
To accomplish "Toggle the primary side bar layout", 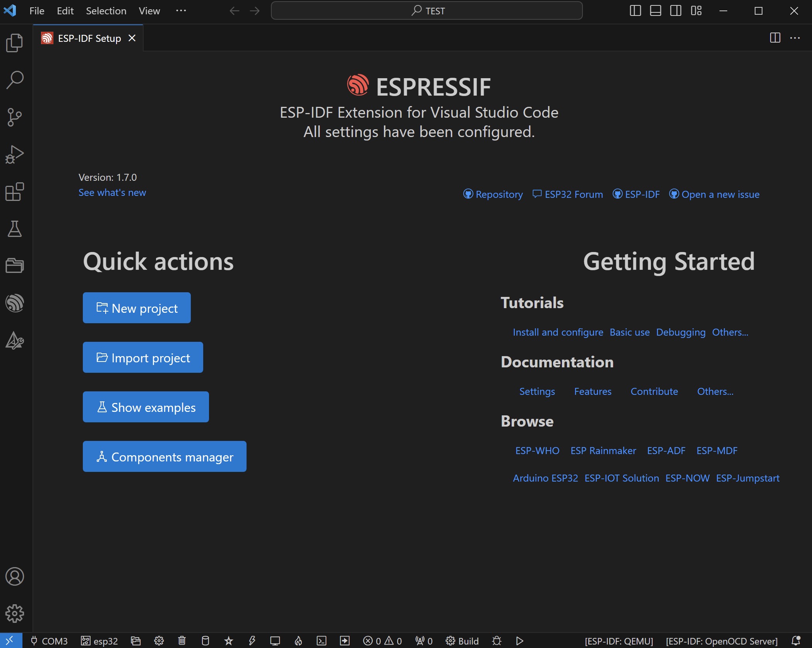I will point(635,11).
